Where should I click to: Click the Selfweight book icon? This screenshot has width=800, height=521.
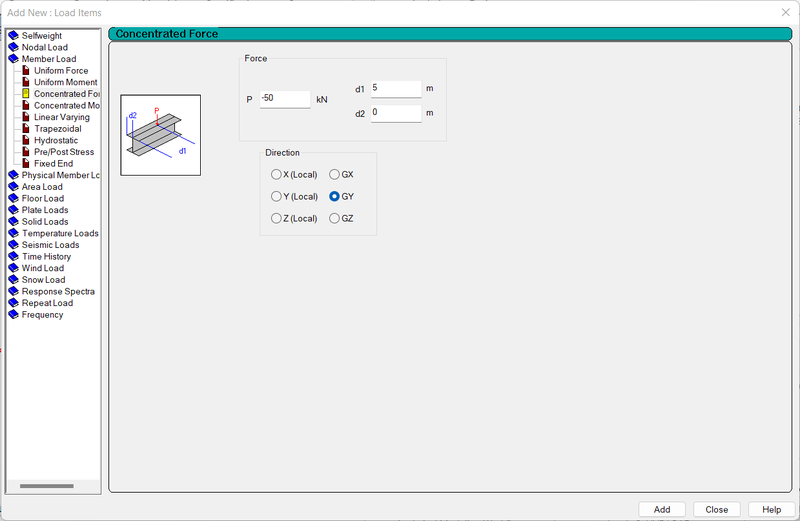pos(14,36)
